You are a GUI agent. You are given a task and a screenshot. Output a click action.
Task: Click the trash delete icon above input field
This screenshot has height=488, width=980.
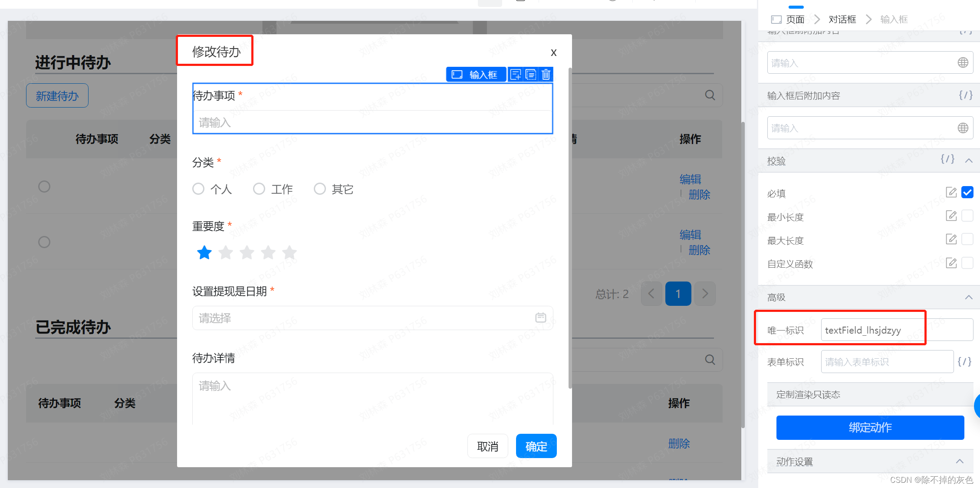click(x=546, y=75)
